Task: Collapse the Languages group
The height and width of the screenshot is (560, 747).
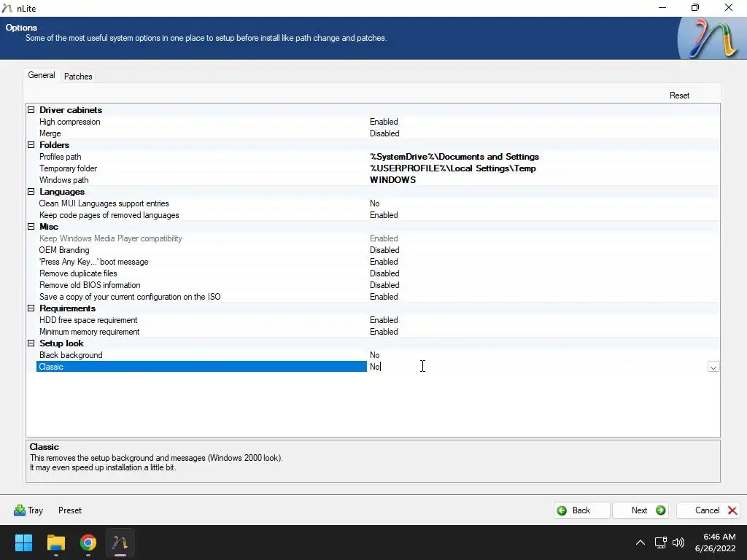Action: coord(31,192)
